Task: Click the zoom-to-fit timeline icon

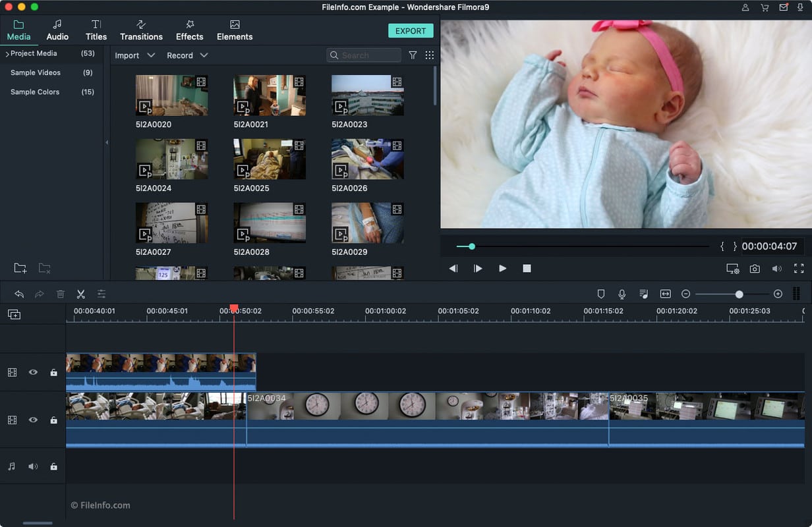Action: click(x=665, y=294)
